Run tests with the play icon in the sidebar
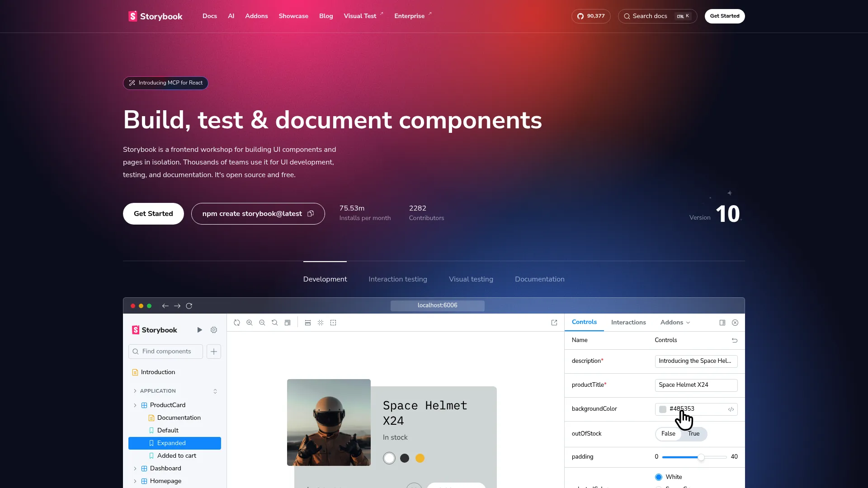The height and width of the screenshot is (488, 868). point(199,330)
